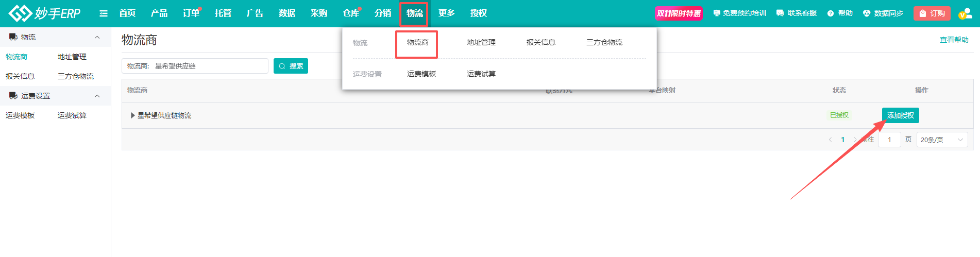Click the 搜索 button
The width and height of the screenshot is (980, 257).
(x=291, y=66)
